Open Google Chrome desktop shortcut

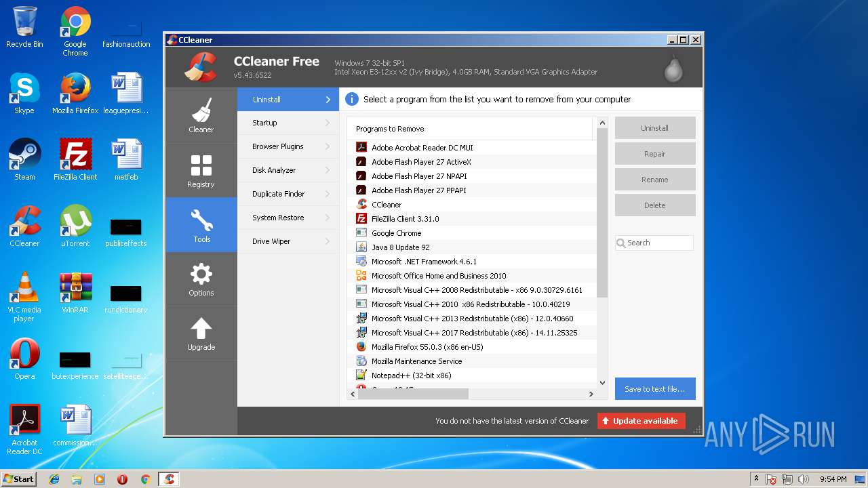coord(75,31)
